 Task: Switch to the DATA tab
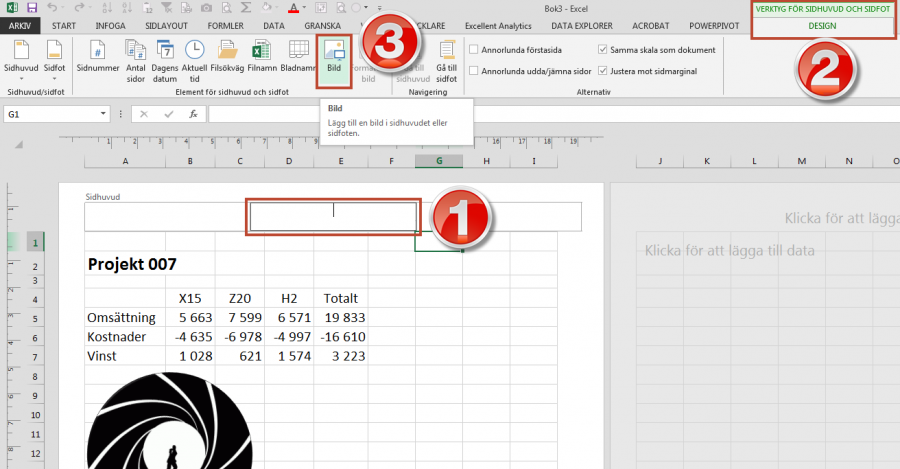pos(274,26)
